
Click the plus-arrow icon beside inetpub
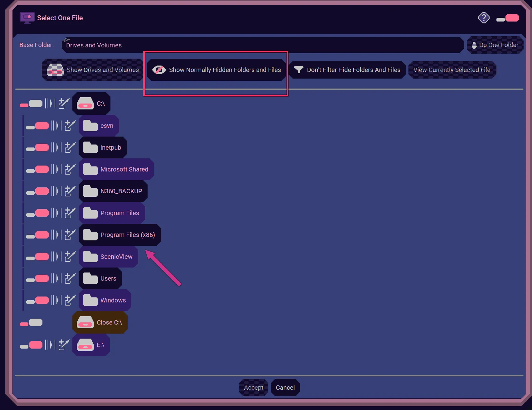[70, 147]
